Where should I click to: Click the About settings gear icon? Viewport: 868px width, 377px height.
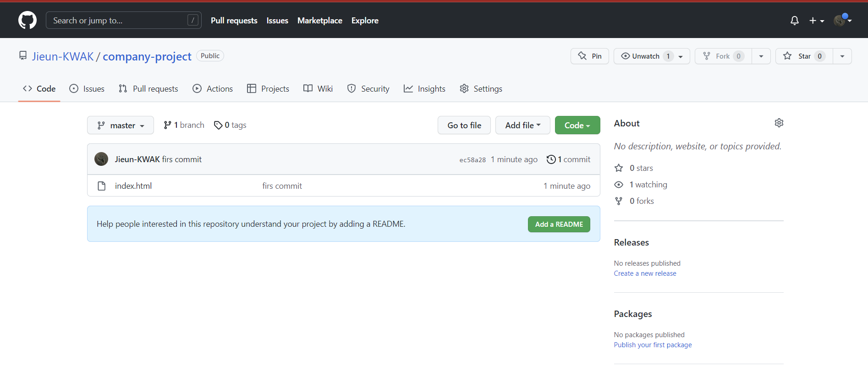click(779, 123)
